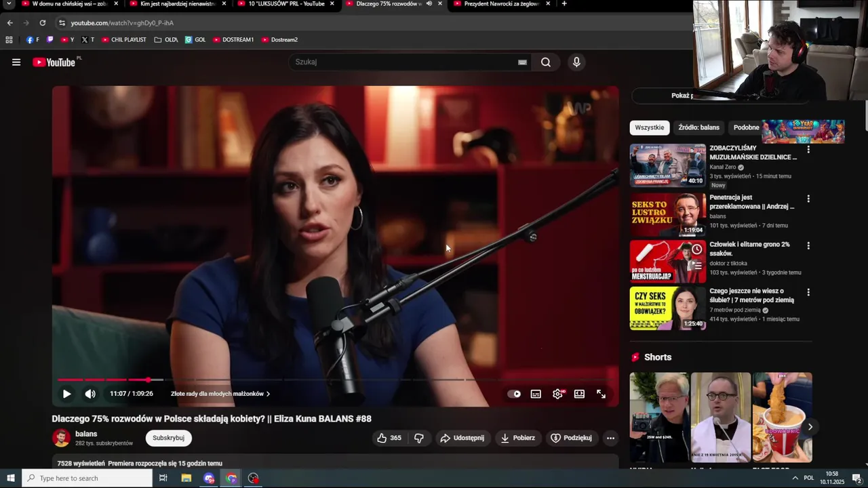
Task: Open the tab search dropdown arrow
Action: click(x=9, y=3)
